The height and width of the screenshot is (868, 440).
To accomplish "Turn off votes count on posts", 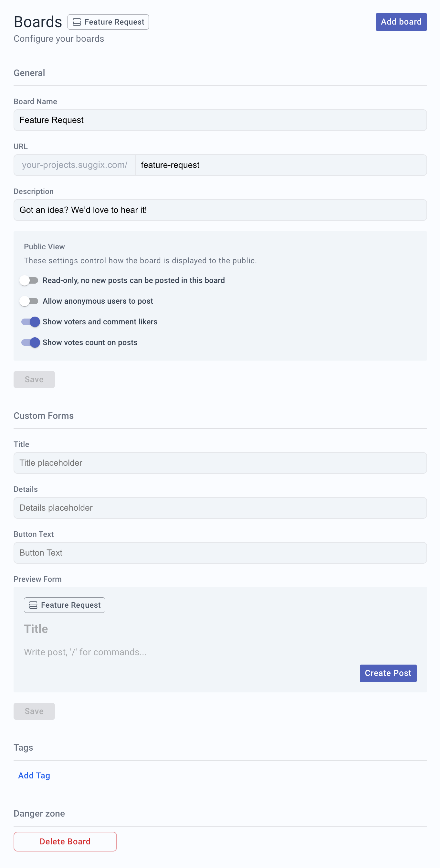I will (30, 342).
